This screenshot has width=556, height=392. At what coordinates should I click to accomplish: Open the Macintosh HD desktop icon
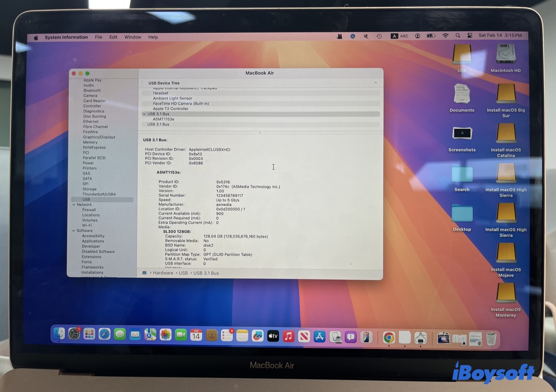[x=505, y=55]
